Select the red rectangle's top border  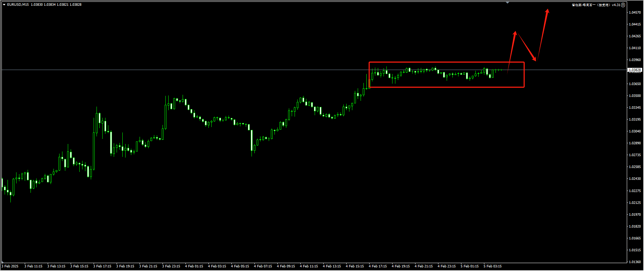pos(446,62)
